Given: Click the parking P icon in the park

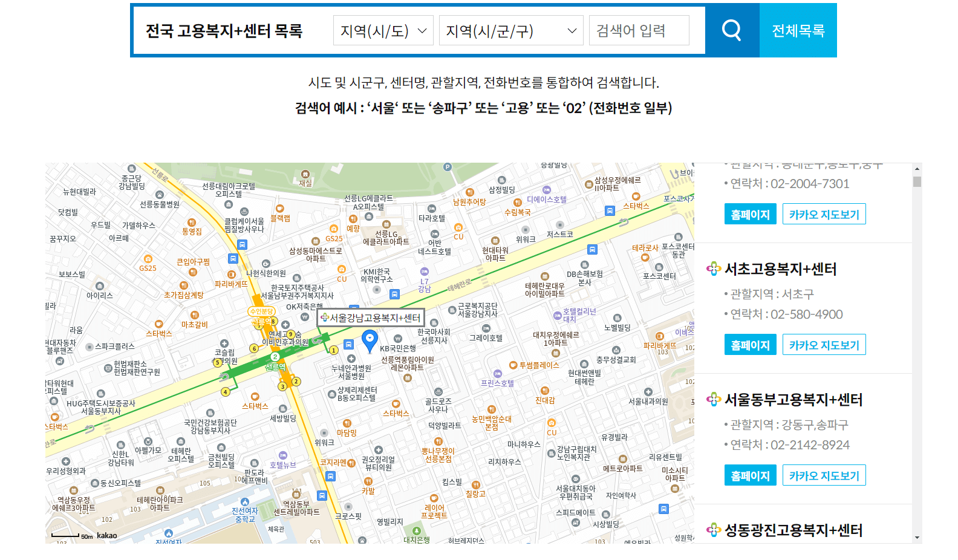Looking at the screenshot, I should point(448,167).
